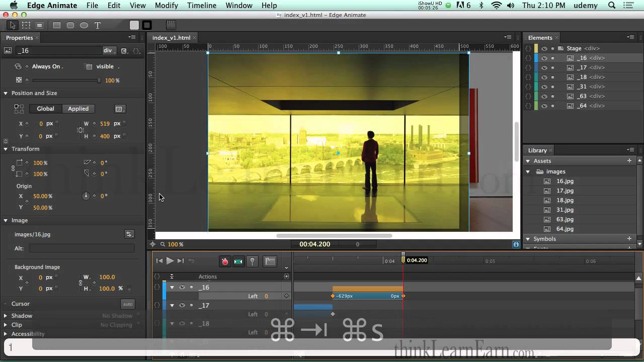
Task: Open the Modify menu
Action: 167,6
